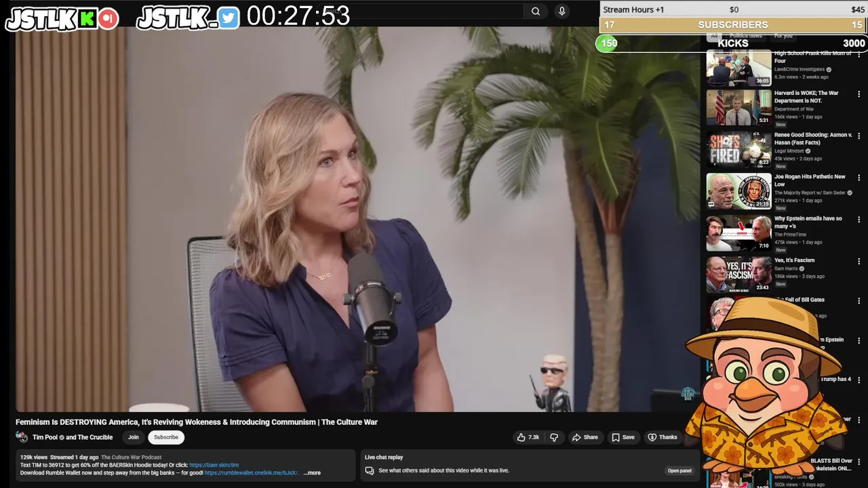
Task: Join Tim Pool channel membership
Action: click(x=134, y=437)
